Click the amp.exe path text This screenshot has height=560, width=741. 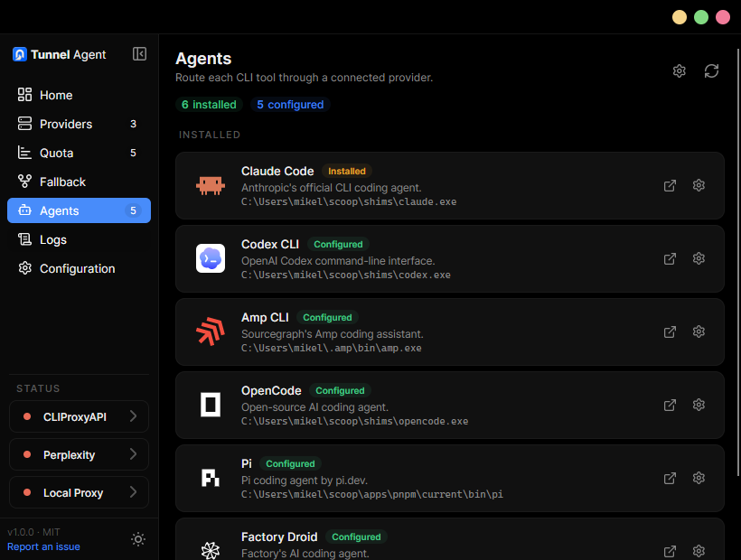point(332,348)
